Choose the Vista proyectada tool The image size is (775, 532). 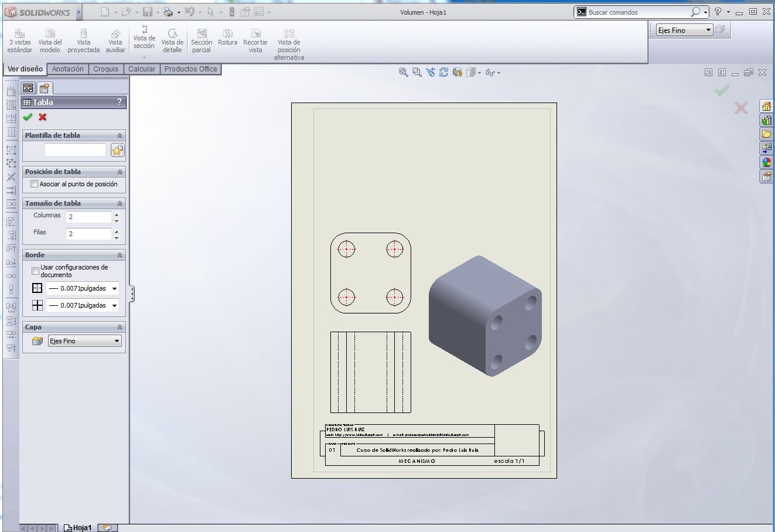[84, 42]
